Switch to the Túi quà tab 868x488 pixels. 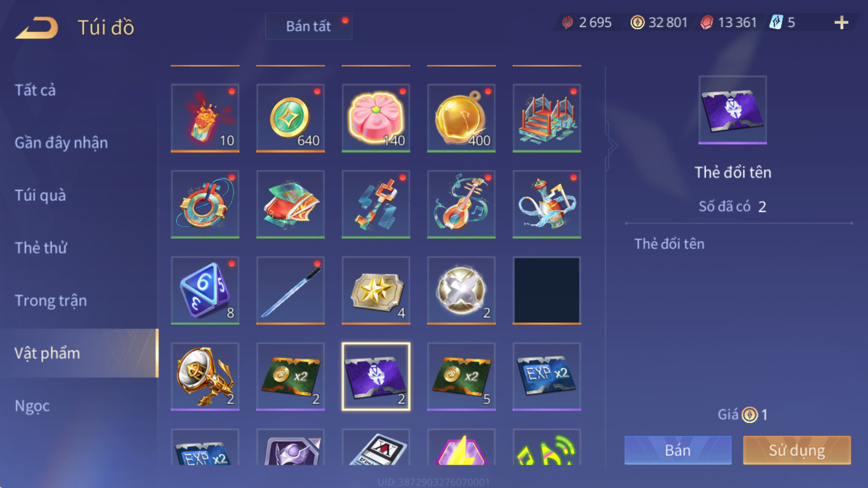(x=40, y=195)
